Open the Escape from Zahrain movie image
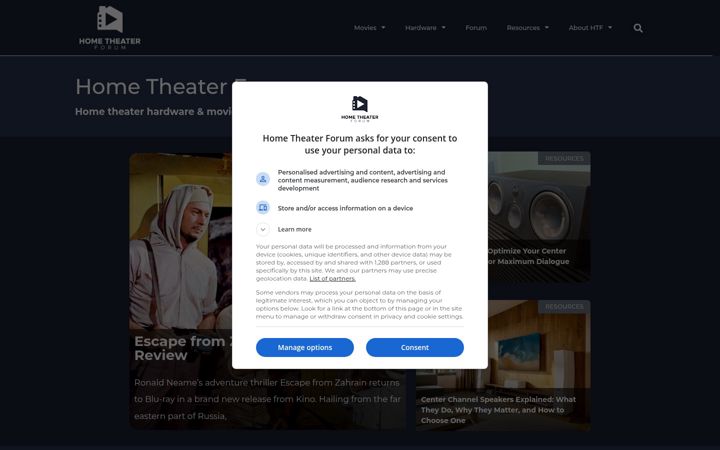 tap(181, 241)
